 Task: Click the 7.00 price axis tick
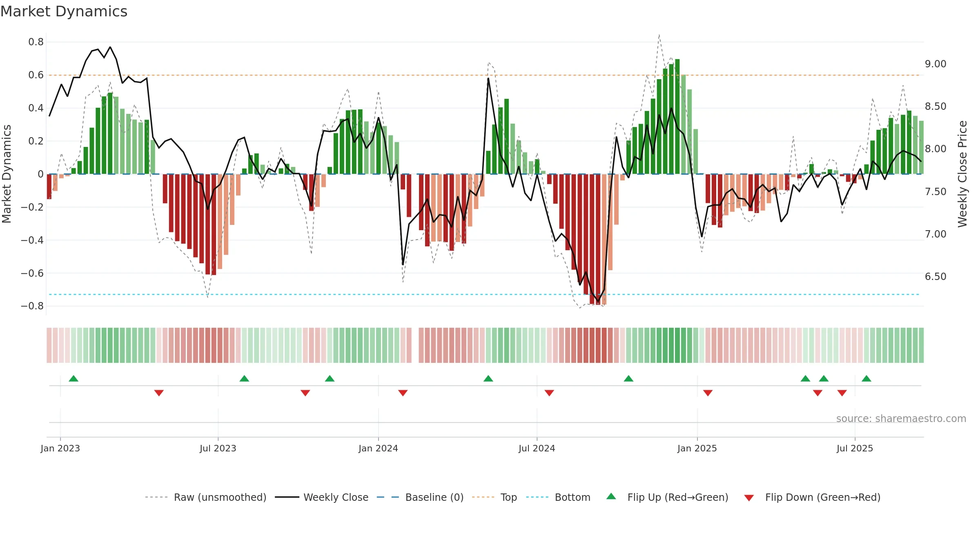[x=935, y=234]
